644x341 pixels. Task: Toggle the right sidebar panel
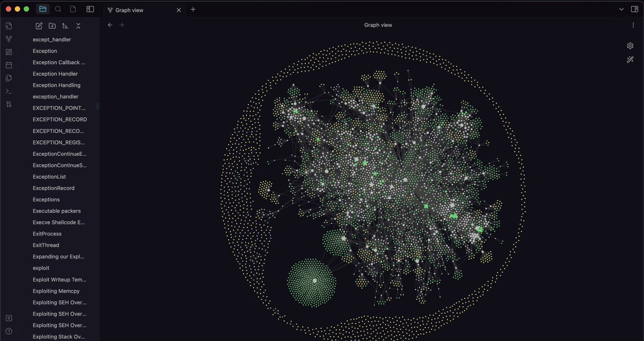(634, 9)
